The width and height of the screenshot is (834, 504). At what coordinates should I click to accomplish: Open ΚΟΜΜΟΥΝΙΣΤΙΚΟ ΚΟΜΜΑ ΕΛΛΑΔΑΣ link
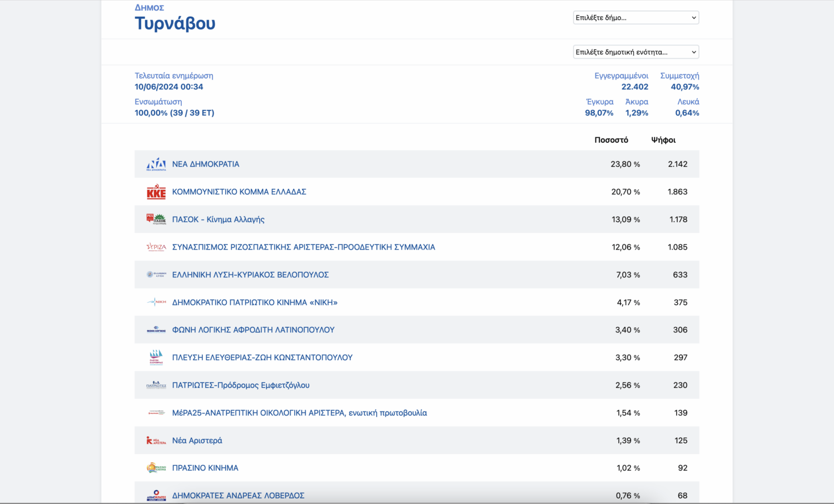[239, 192]
